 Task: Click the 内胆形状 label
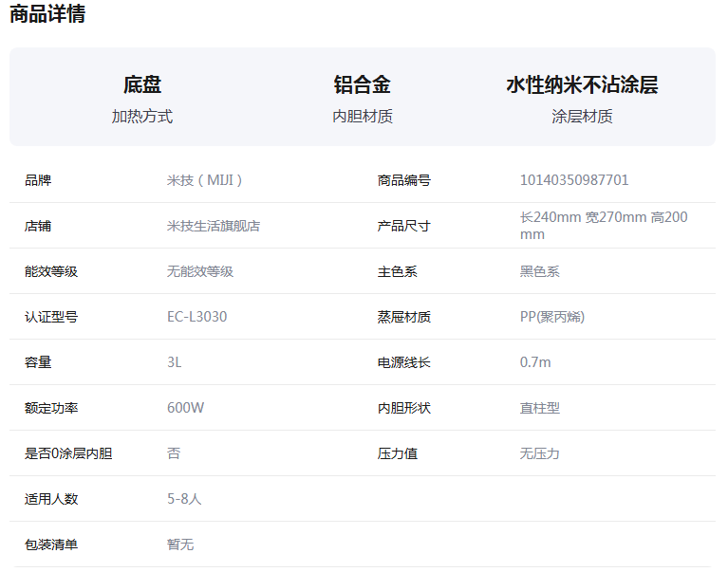pos(404,408)
